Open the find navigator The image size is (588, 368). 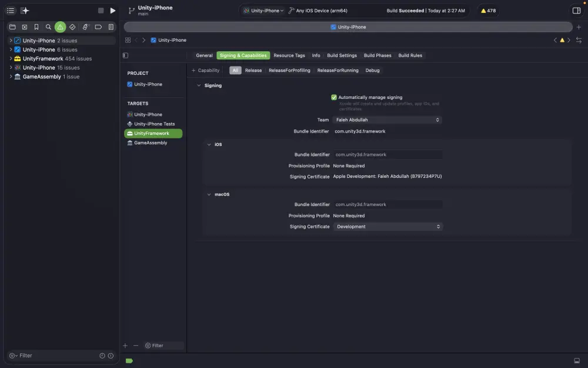pyautogui.click(x=48, y=27)
